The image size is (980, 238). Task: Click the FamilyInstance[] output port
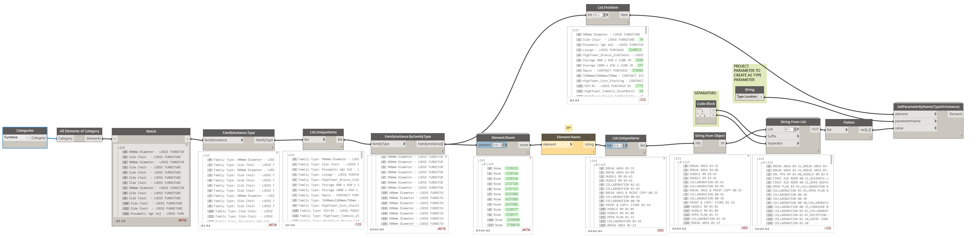point(430,144)
